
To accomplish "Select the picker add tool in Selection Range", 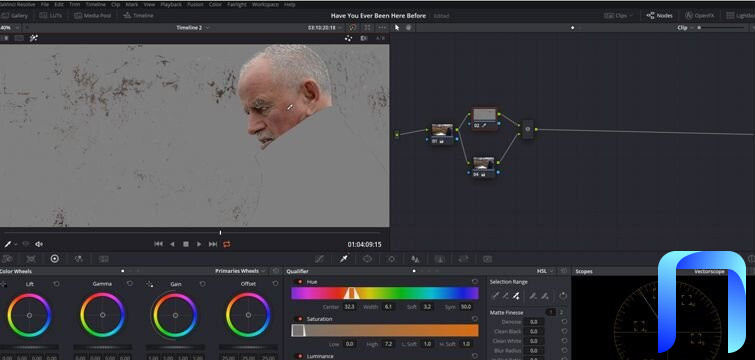I will click(x=517, y=296).
